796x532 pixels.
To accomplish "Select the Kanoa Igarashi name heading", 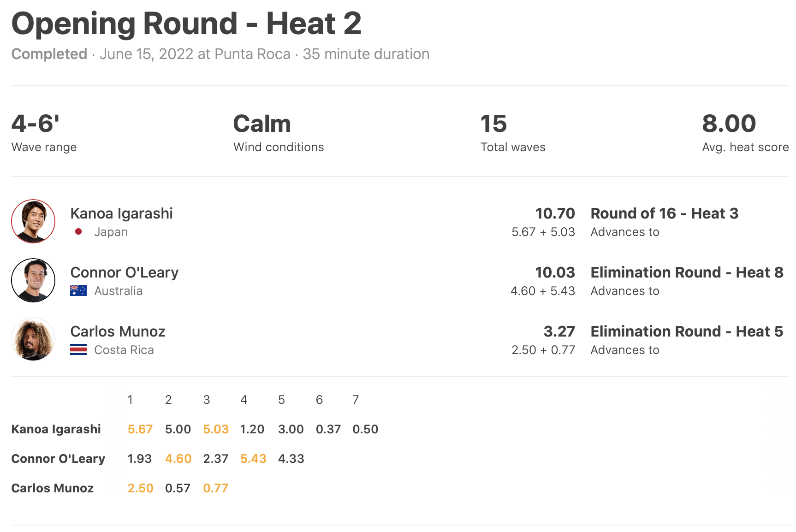I will (x=121, y=213).
